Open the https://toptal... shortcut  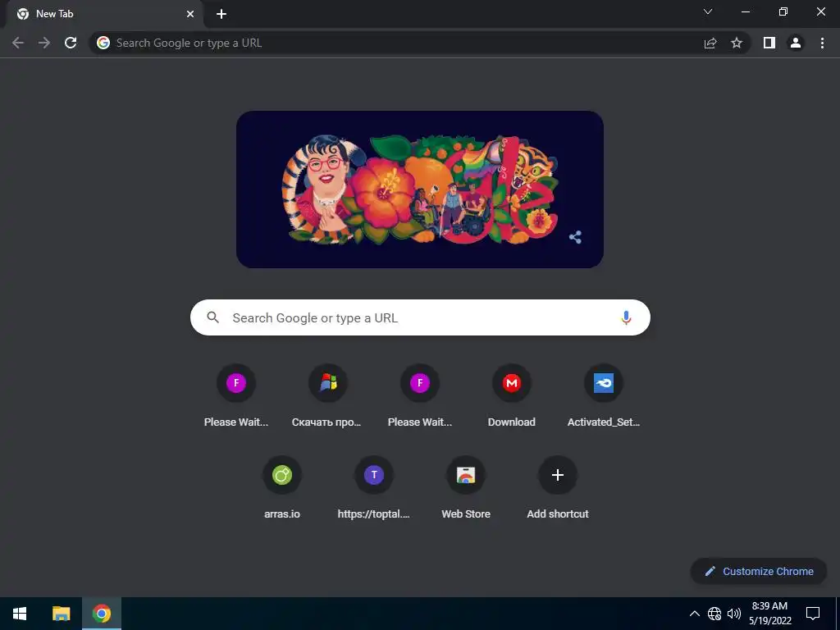374,488
